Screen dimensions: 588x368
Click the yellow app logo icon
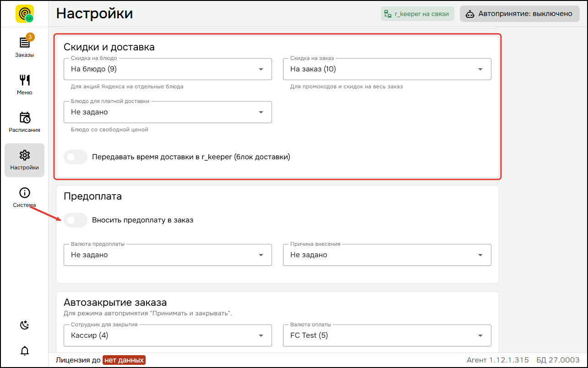tap(25, 14)
